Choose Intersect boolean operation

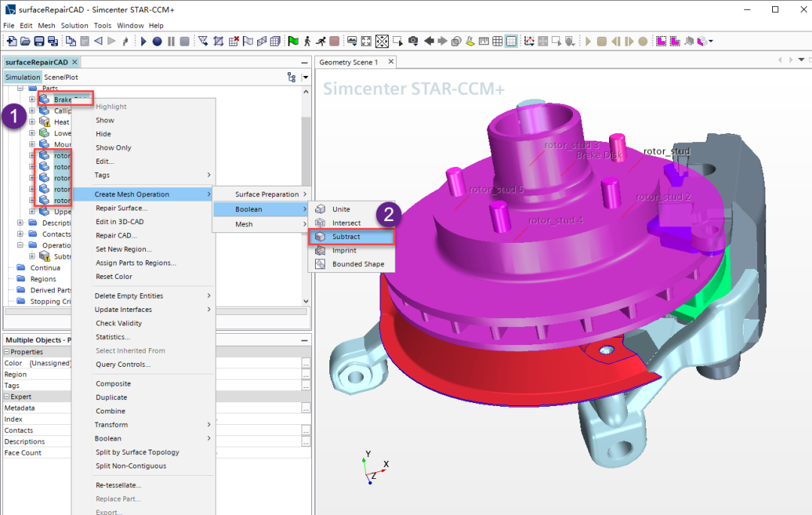(x=352, y=223)
